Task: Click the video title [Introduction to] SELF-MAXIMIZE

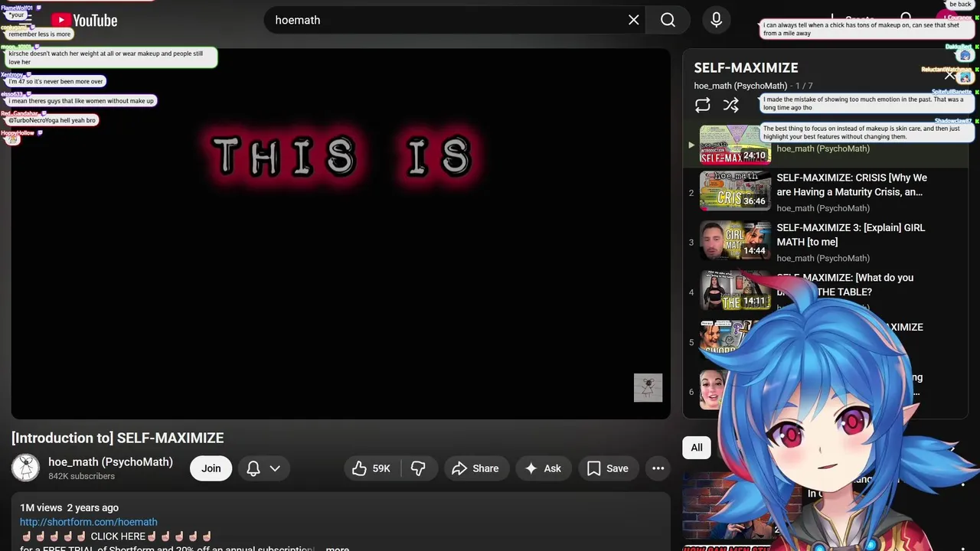Action: [118, 438]
